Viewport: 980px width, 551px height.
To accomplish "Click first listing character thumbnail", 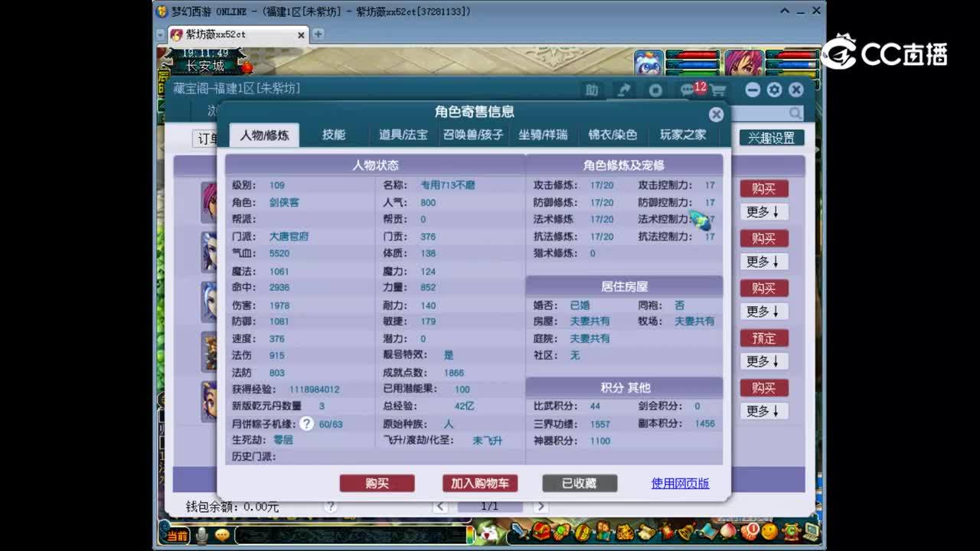I will coord(208,202).
